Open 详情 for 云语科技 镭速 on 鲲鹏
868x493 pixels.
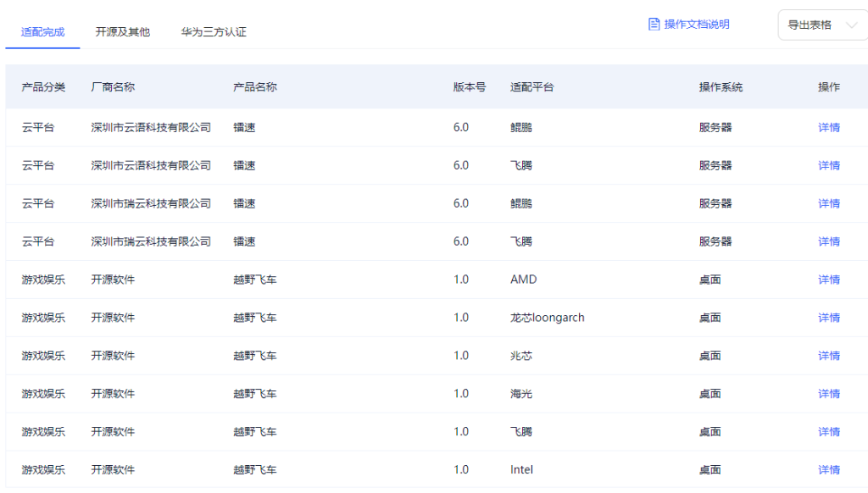(828, 128)
